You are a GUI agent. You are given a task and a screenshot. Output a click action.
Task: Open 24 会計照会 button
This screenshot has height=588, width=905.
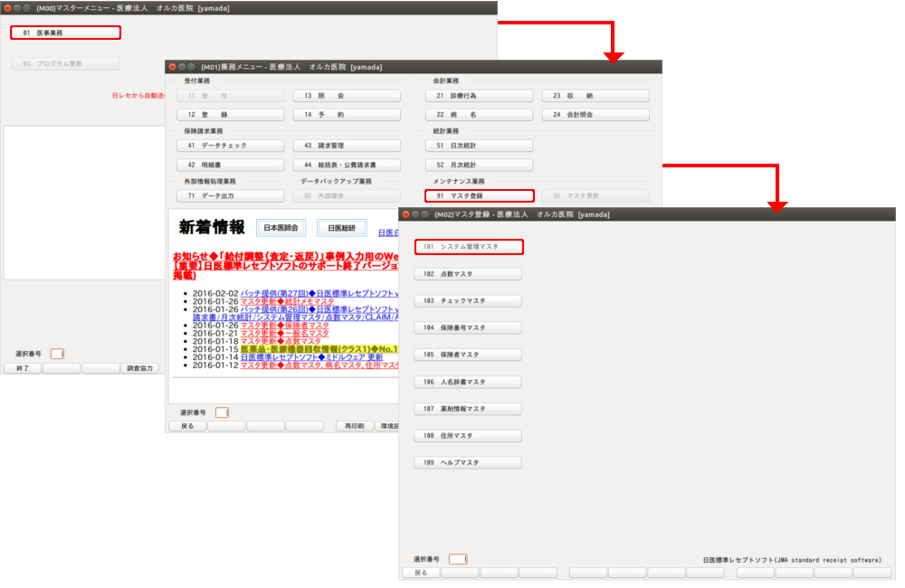595,115
